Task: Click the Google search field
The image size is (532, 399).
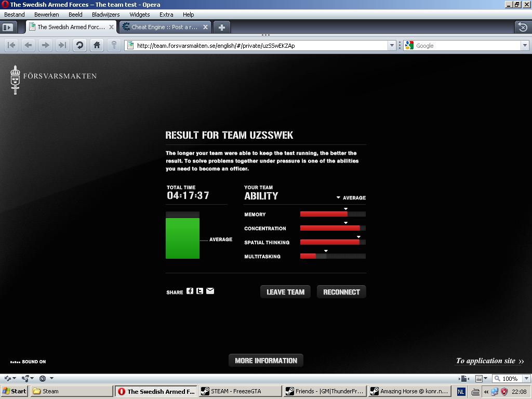Action: (x=468, y=46)
